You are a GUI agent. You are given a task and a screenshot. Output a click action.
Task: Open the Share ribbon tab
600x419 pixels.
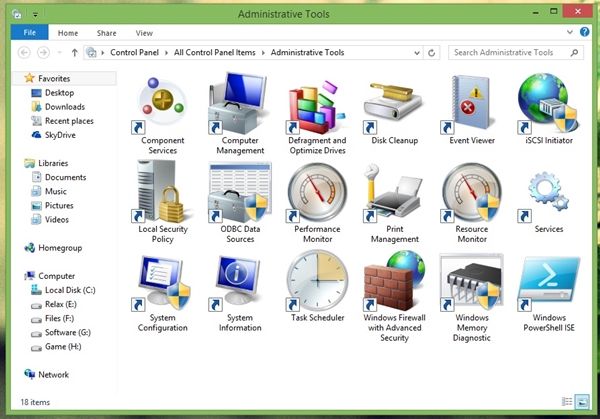(106, 33)
